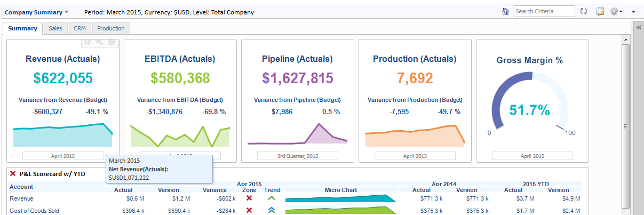Click the -$600,327 revenue variance
The height and width of the screenshot is (215, 644).
47,112
